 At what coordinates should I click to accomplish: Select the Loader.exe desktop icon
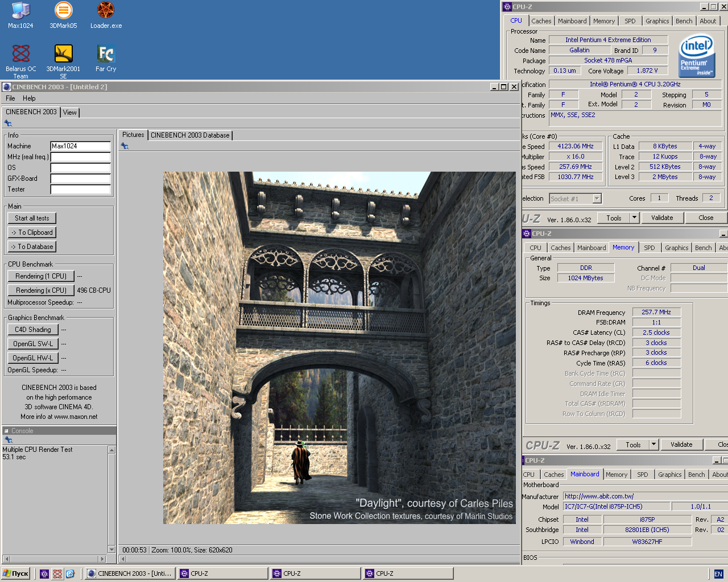(106, 16)
